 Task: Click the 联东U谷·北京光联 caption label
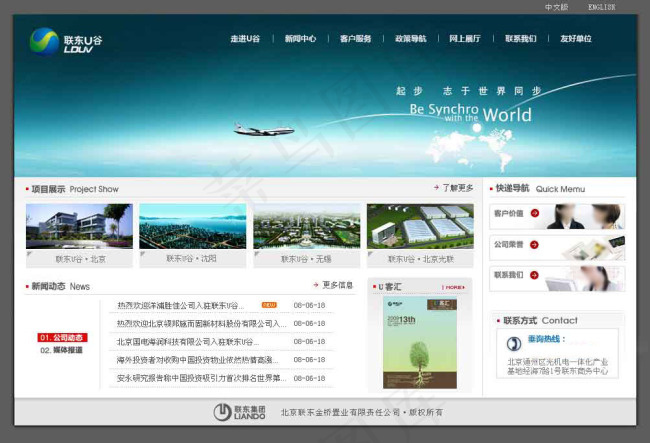421,259
